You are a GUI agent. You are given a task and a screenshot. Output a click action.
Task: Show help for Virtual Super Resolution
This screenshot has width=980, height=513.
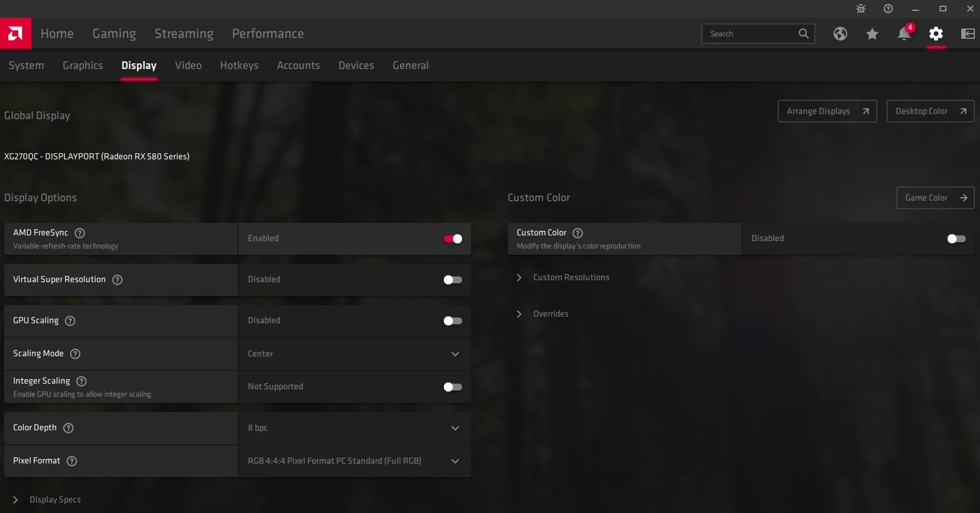[117, 280]
